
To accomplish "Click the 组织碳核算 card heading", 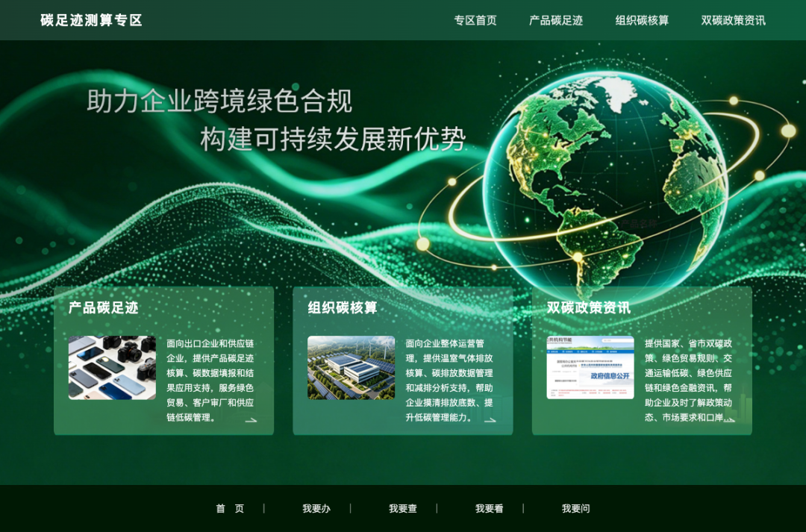I will click(x=343, y=308).
